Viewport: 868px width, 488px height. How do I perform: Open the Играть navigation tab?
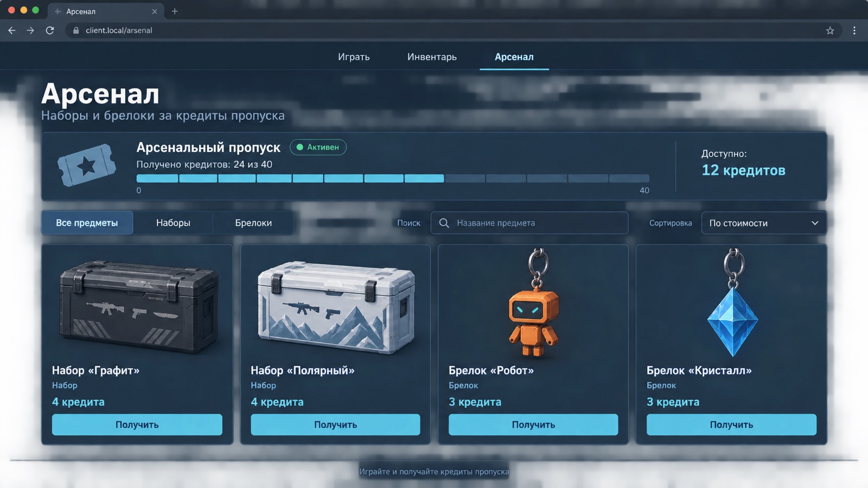pyautogui.click(x=354, y=57)
